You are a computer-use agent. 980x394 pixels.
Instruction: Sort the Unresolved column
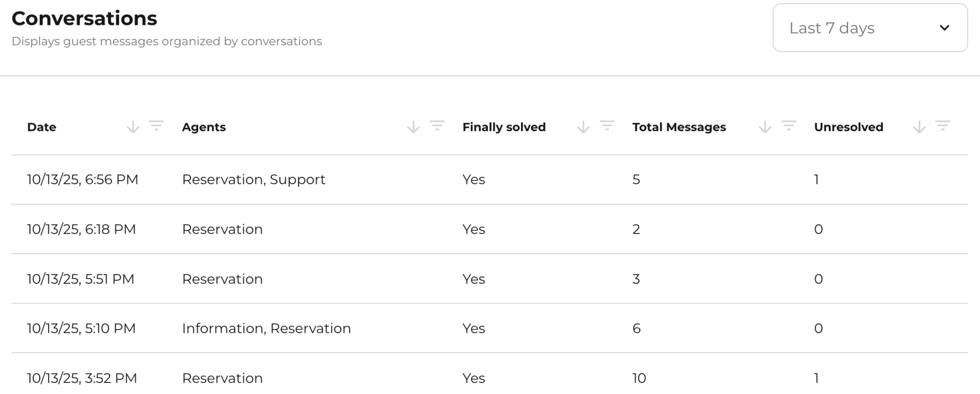click(919, 127)
